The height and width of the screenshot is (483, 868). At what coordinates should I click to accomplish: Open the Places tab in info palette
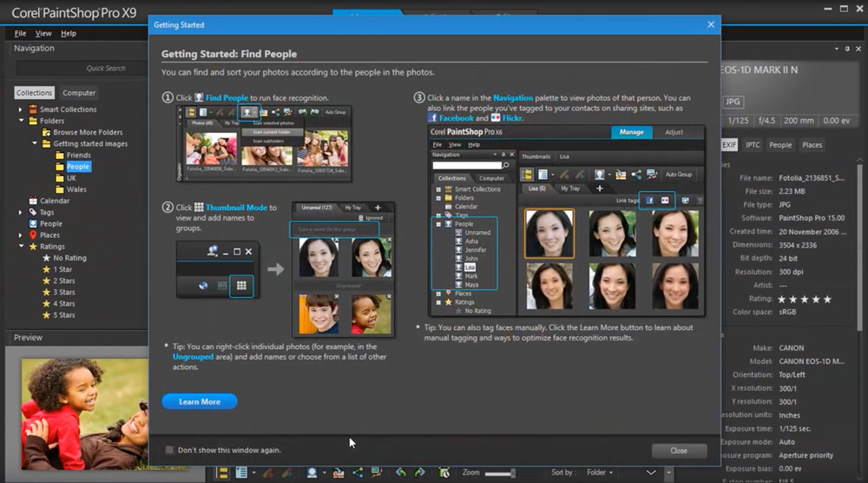tap(812, 144)
